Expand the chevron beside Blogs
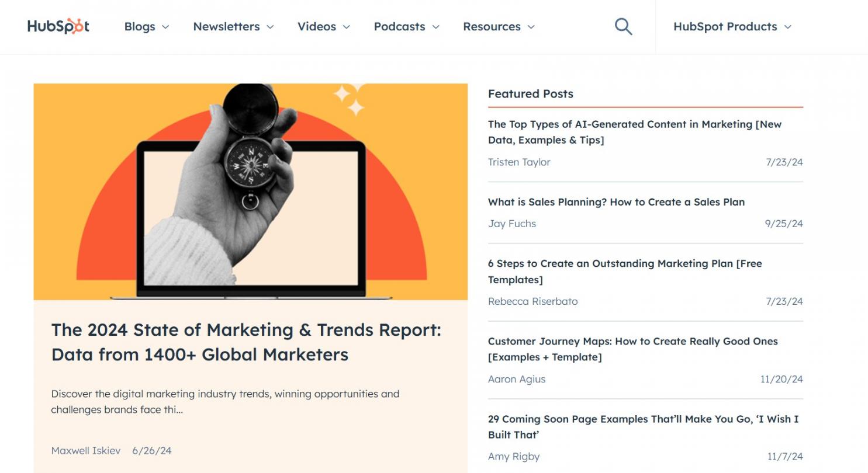Screen dimensions: 868x473 tap(165, 27)
